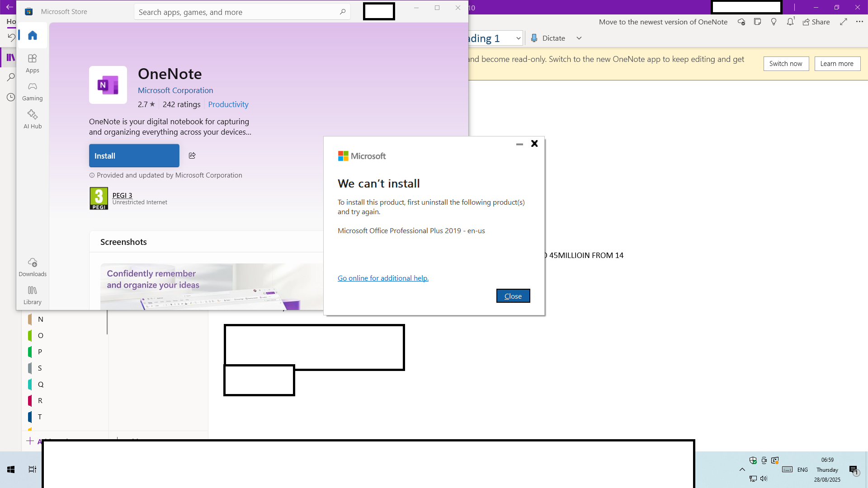The image size is (868, 488).
Task: Click the Microsoft Store logo icon
Action: click(x=28, y=12)
